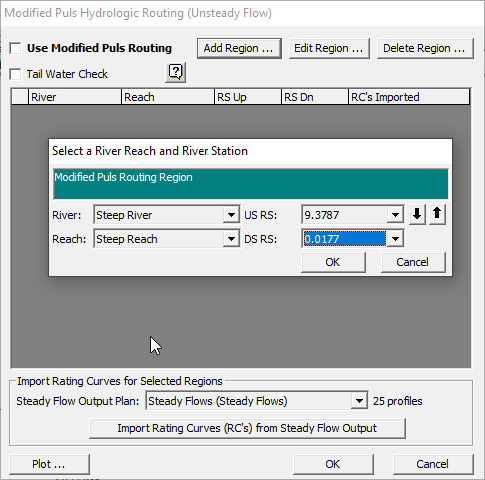Viewport: 485px width, 480px height.
Task: Confirm river station selection with OK
Action: 333,262
